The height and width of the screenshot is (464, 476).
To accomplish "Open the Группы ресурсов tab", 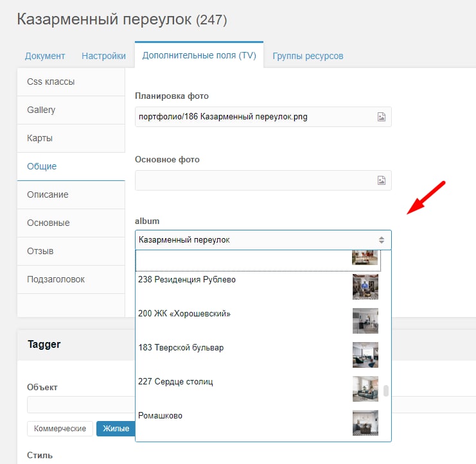I will pyautogui.click(x=308, y=56).
